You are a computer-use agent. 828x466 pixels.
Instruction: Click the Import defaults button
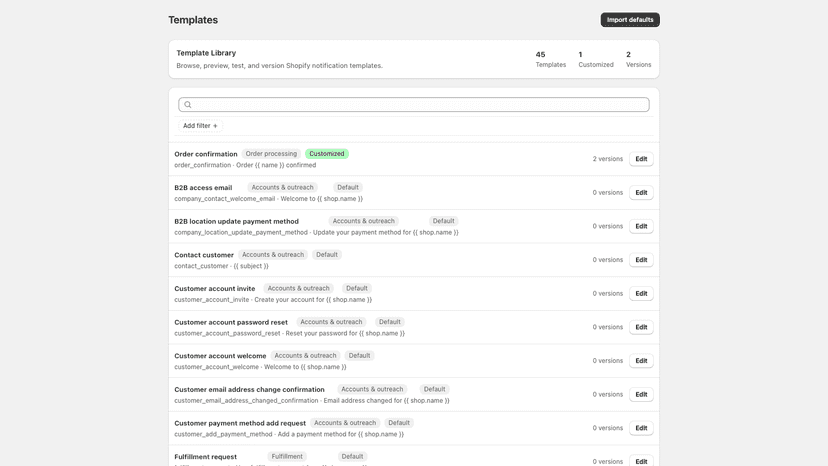click(629, 20)
